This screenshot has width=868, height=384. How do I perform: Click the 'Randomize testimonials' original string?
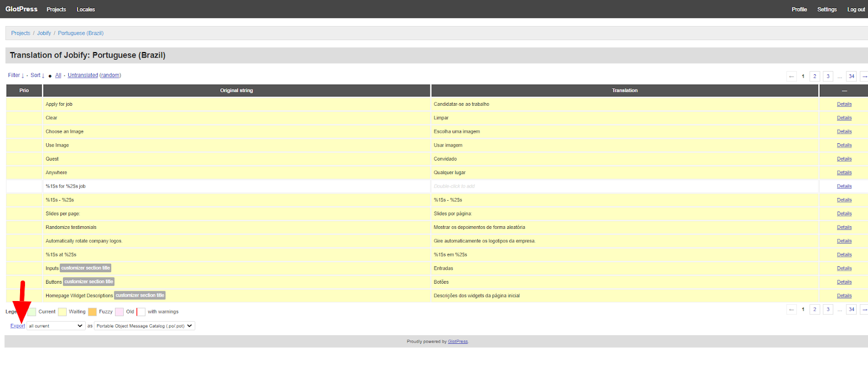pyautogui.click(x=71, y=227)
